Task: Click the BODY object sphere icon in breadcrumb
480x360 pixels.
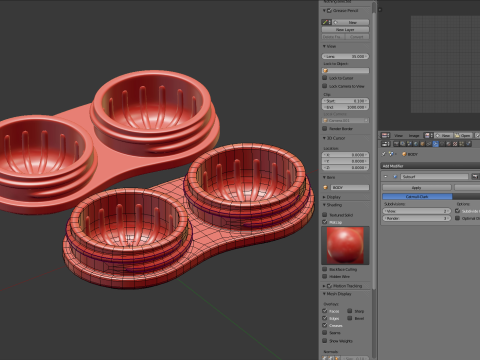Action: [404, 154]
